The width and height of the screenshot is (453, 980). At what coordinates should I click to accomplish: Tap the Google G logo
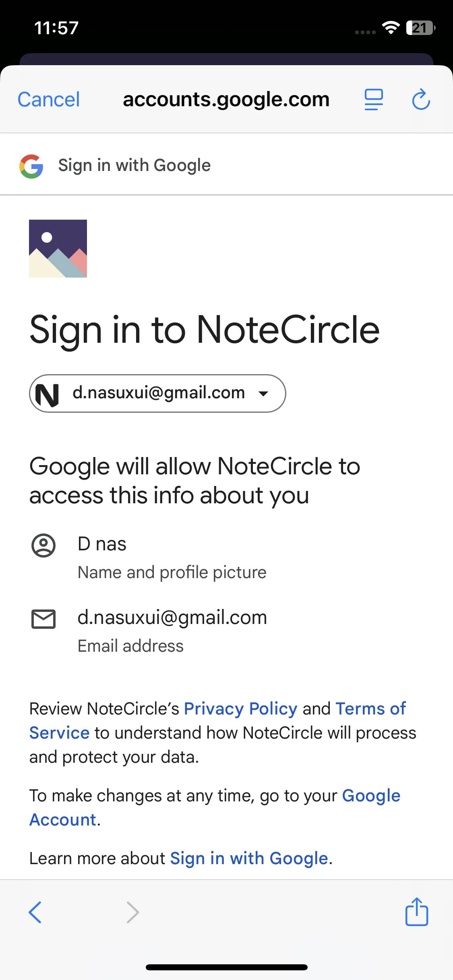click(x=31, y=166)
